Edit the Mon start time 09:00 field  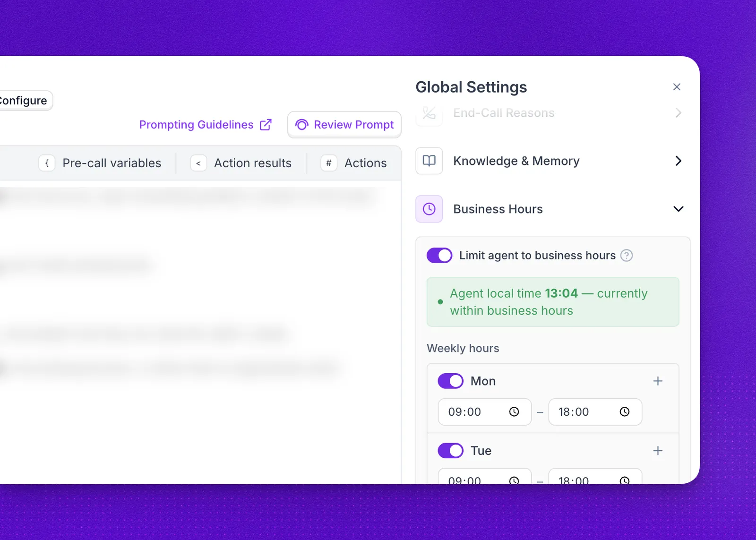point(485,412)
